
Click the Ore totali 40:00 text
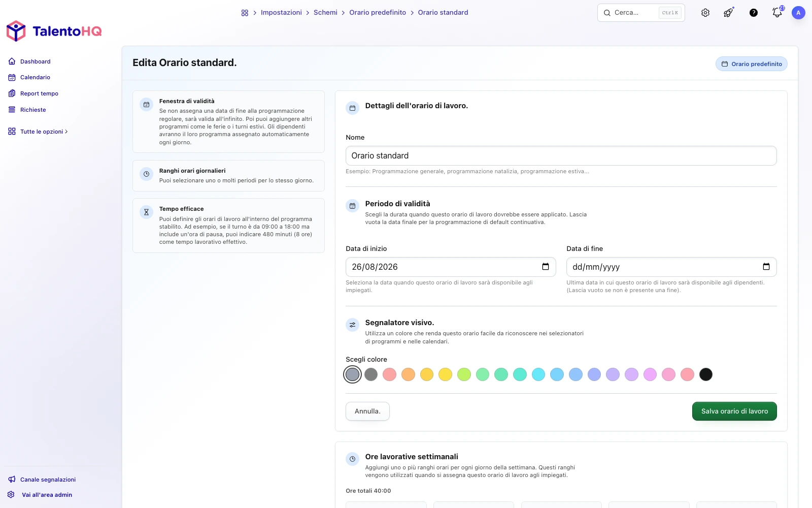(368, 491)
